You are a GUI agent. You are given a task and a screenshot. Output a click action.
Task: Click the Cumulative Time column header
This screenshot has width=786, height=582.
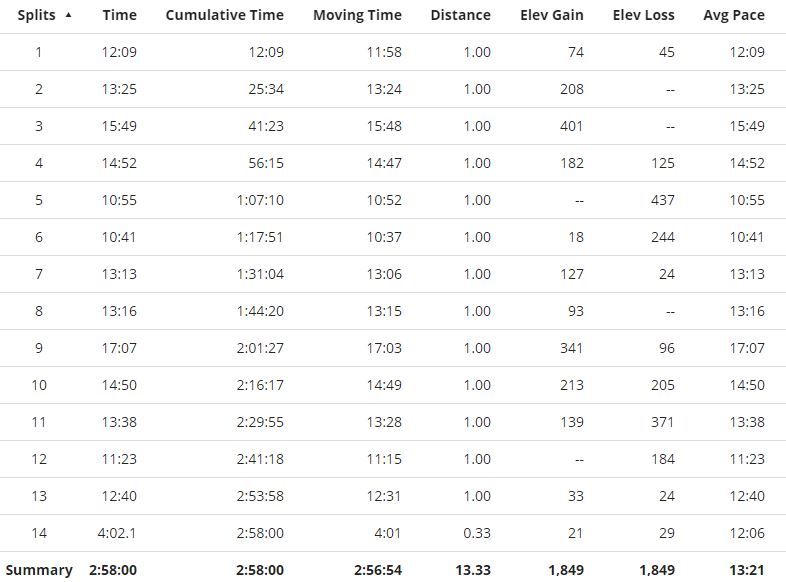pos(225,15)
